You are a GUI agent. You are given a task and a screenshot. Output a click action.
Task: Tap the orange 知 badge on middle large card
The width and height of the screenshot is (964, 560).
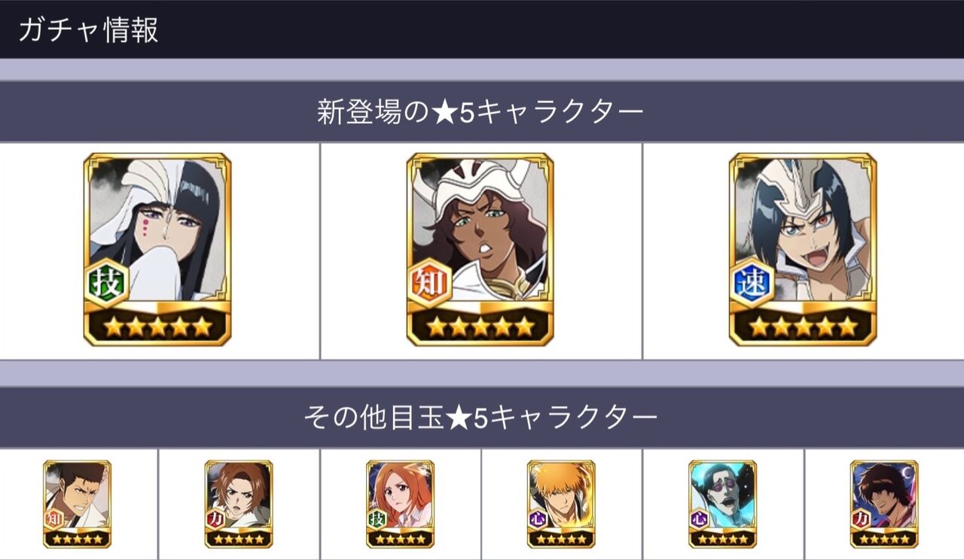point(429,282)
